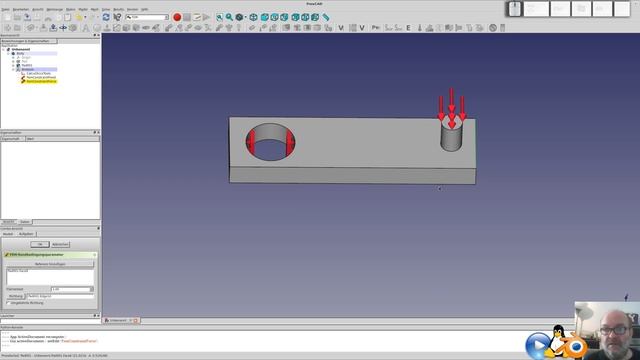This screenshot has height=360, width=640.
Task: Click the Draw style icon
Action: click(x=239, y=17)
